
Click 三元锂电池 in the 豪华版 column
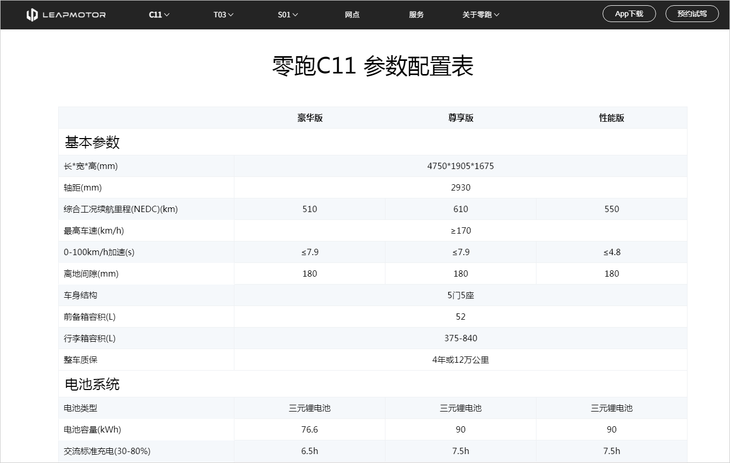coord(310,408)
